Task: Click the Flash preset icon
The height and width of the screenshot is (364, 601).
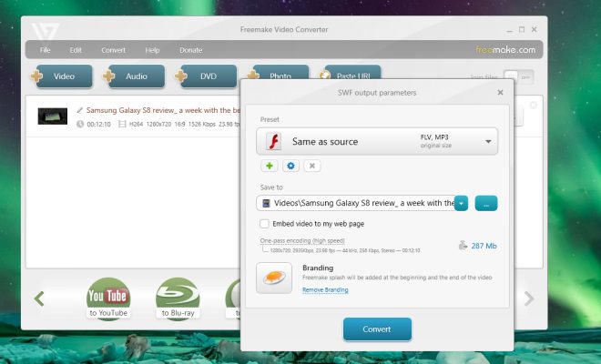Action: tap(274, 141)
